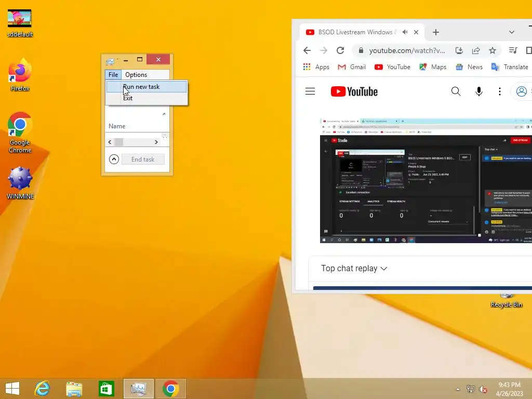Open the Windows Start button
532x399 pixels.
[x=12, y=389]
